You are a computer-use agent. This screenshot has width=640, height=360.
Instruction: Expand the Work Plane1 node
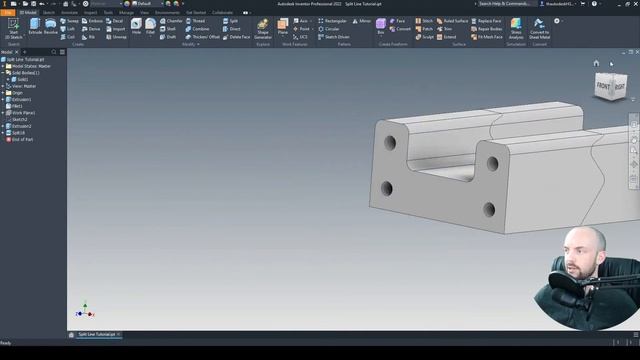pyautogui.click(x=3, y=113)
